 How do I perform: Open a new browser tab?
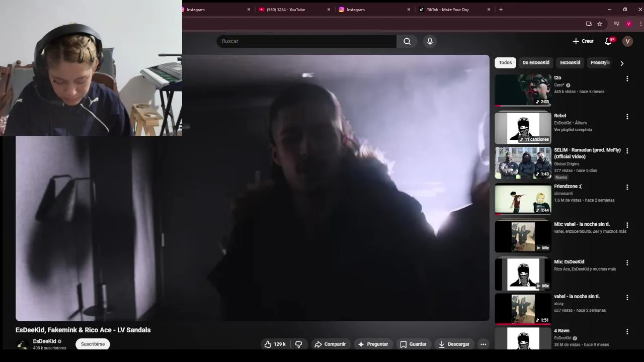(x=501, y=9)
